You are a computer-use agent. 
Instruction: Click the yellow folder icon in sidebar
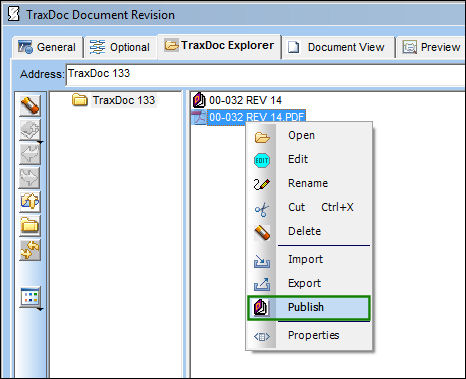[30, 226]
